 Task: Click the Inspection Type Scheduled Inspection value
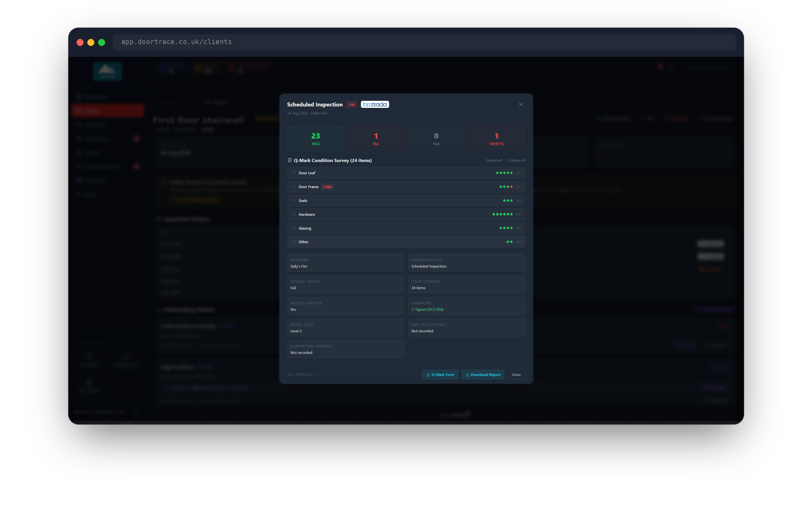pos(429,266)
